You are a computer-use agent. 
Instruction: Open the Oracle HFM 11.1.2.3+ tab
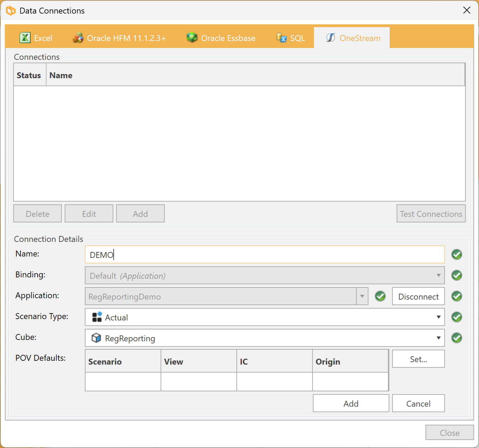coord(119,38)
